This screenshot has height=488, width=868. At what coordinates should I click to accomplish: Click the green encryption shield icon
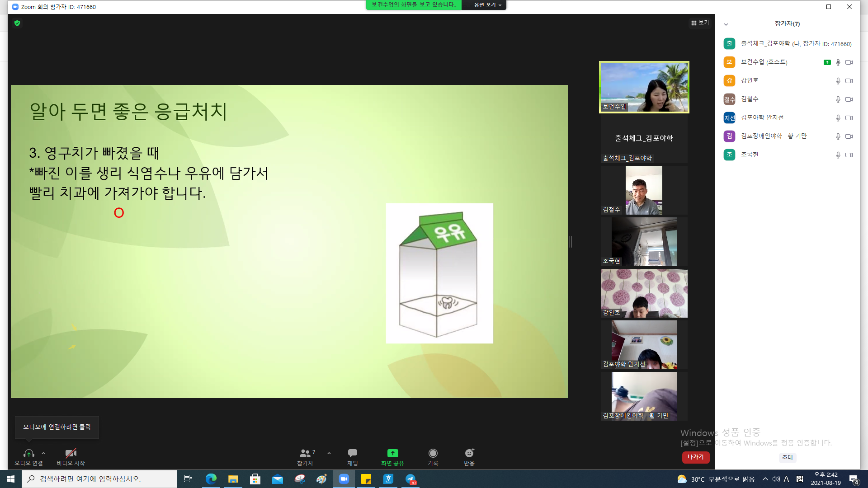coord(17,23)
